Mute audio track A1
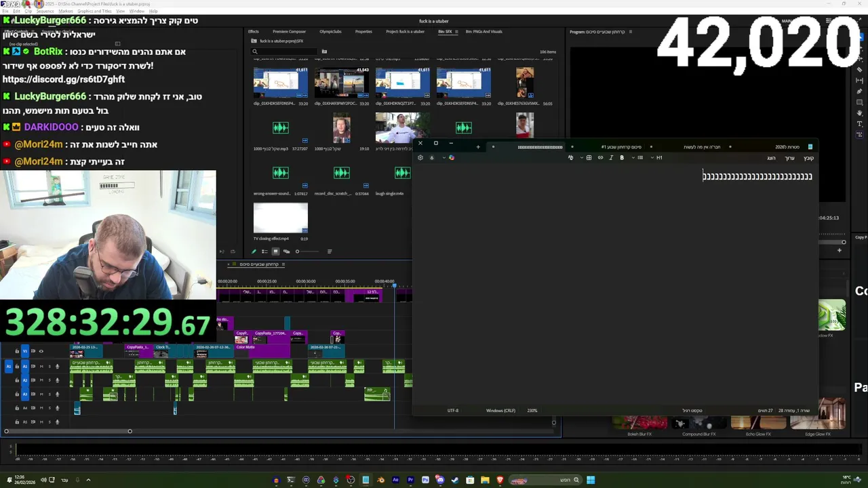Screen dimensions: 868x488 tap(41, 367)
